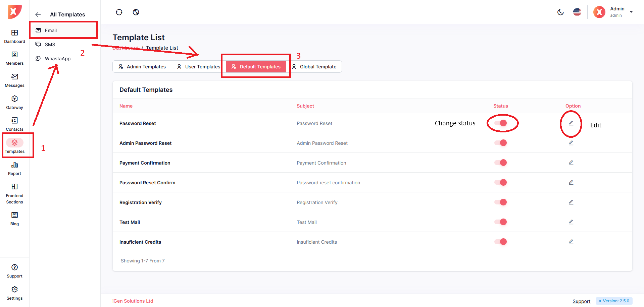The height and width of the screenshot is (307, 644).
Task: Toggle Registration Verify status switch
Action: pyautogui.click(x=500, y=202)
